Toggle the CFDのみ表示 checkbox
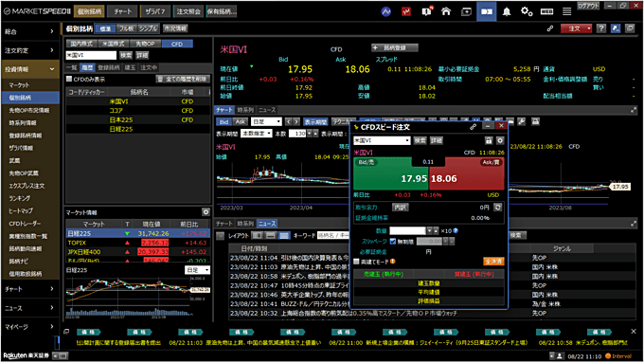Viewport: 644px width, 363px height. pyautogui.click(x=69, y=79)
